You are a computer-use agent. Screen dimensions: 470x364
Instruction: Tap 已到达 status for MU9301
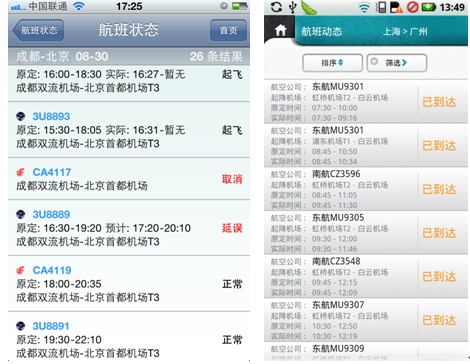click(x=439, y=102)
